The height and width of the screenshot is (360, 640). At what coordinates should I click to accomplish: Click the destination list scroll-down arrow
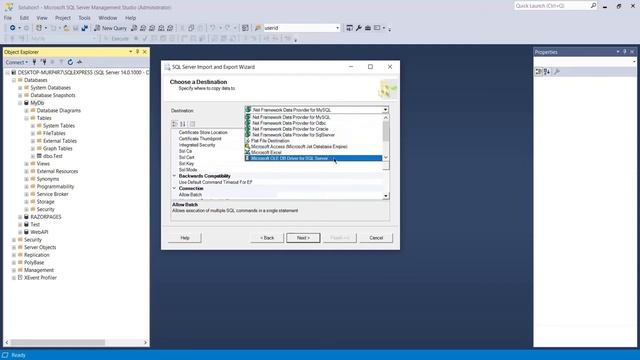386,158
